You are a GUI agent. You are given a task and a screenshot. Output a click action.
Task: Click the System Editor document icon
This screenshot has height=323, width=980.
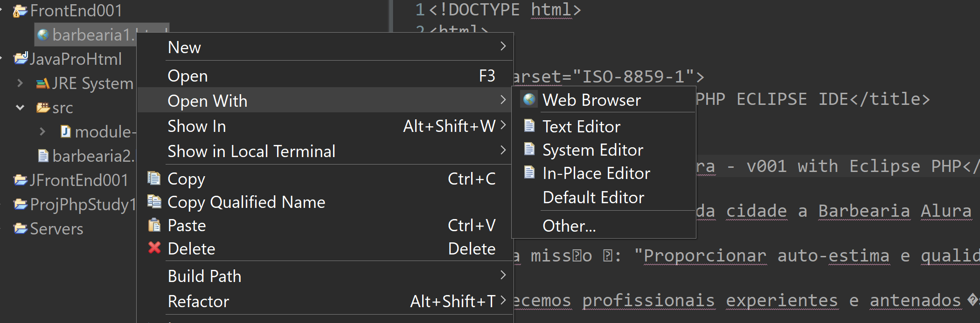[529, 149]
